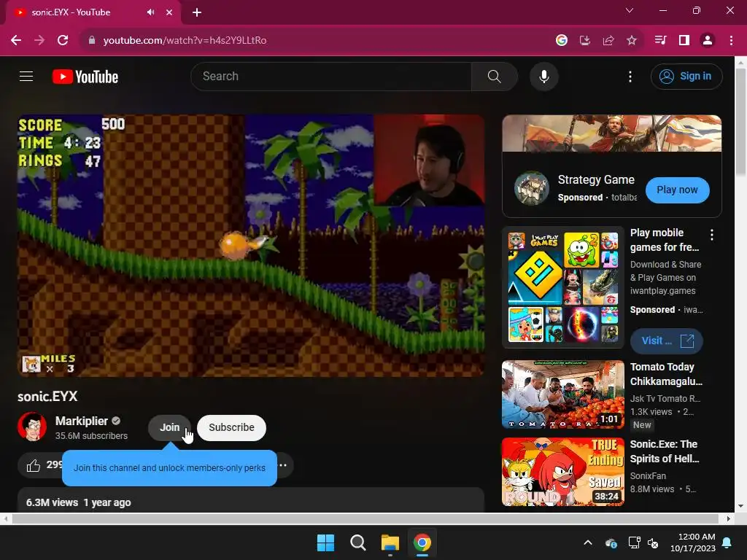The image size is (747, 560).
Task: Click the muted volume tray icon
Action: coord(653,542)
